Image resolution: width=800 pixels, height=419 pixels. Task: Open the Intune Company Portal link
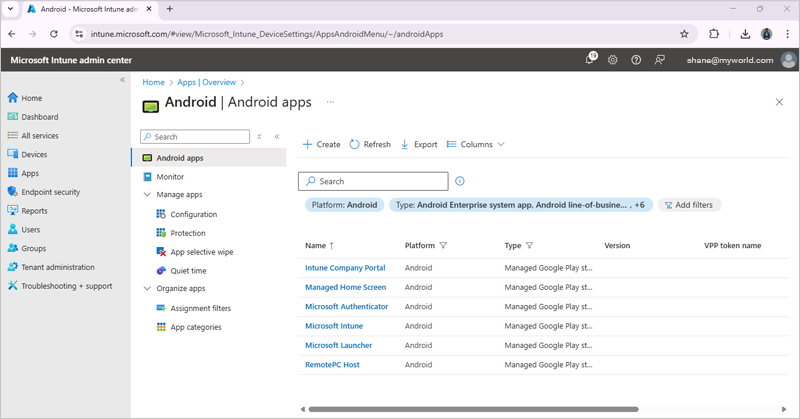click(x=345, y=268)
